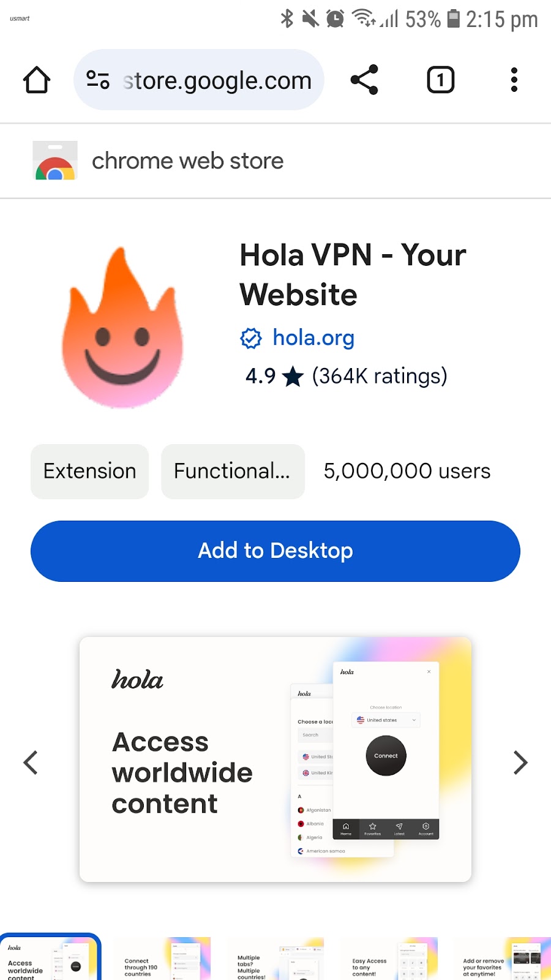Image resolution: width=551 pixels, height=980 pixels.
Task: Open the hola.org publisher link
Action: [x=313, y=337]
